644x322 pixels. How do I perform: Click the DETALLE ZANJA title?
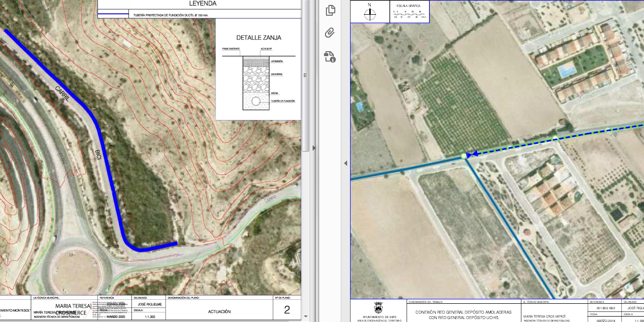coord(258,37)
